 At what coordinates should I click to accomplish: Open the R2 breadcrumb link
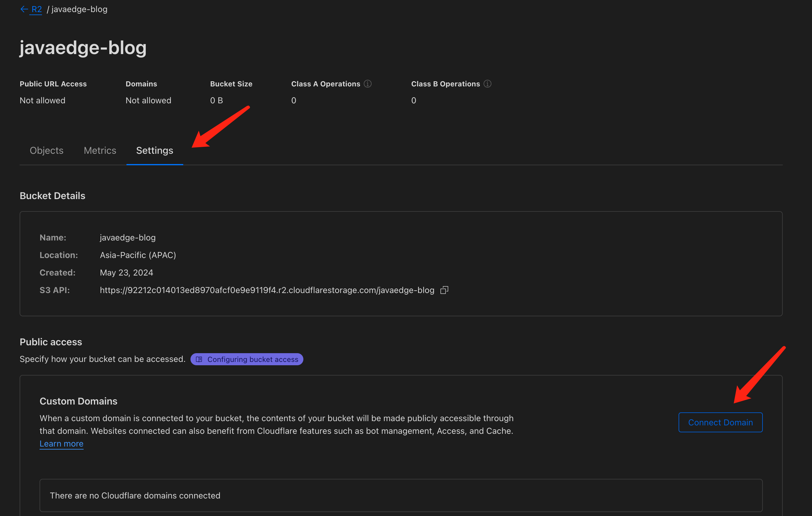[x=37, y=9]
